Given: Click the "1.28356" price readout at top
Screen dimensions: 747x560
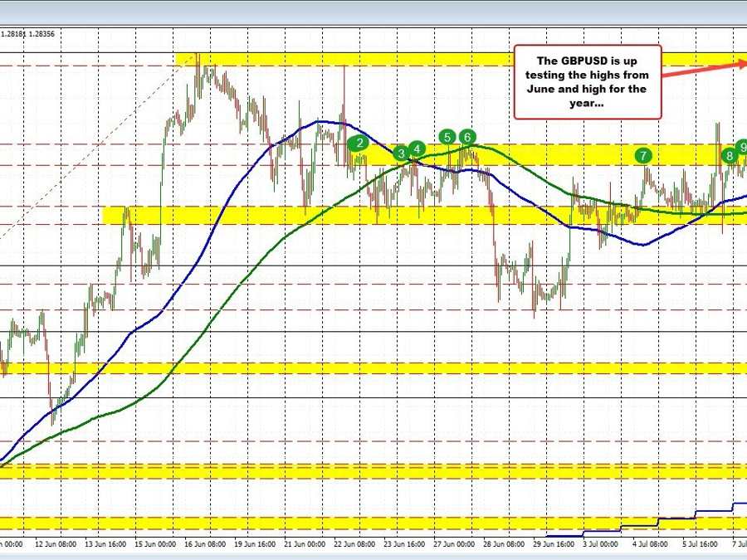Looking at the screenshot, I should (x=42, y=34).
